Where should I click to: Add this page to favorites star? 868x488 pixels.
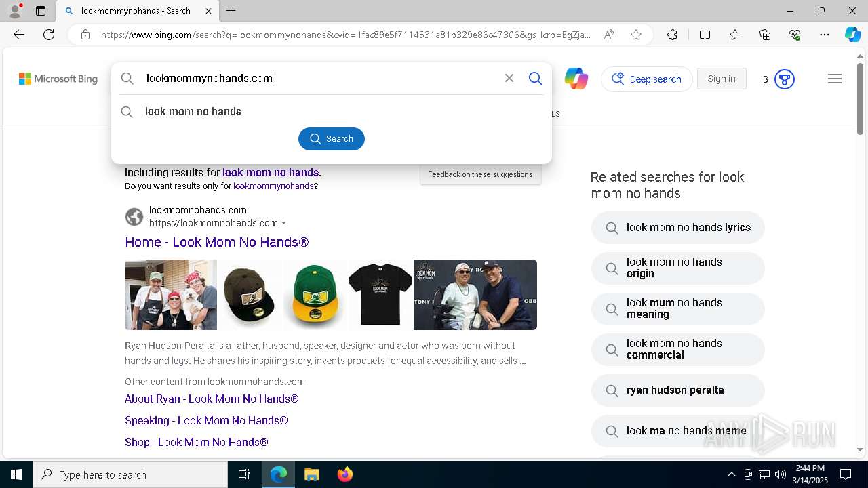click(x=636, y=35)
